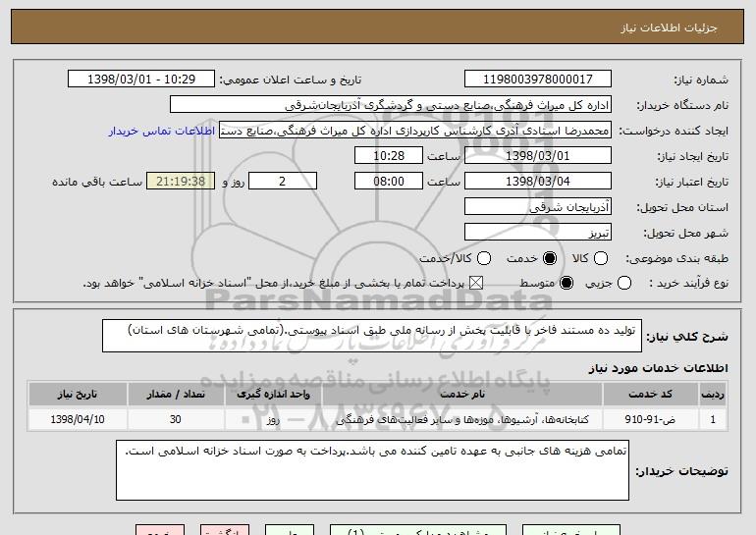Click the remaining days field showing 2
Screen dimensions: 756x535
(x=283, y=182)
